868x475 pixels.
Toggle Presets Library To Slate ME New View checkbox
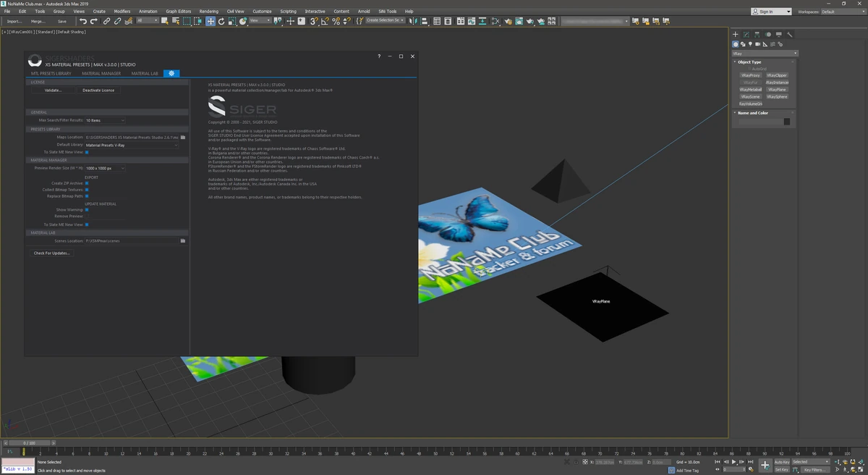tap(87, 152)
